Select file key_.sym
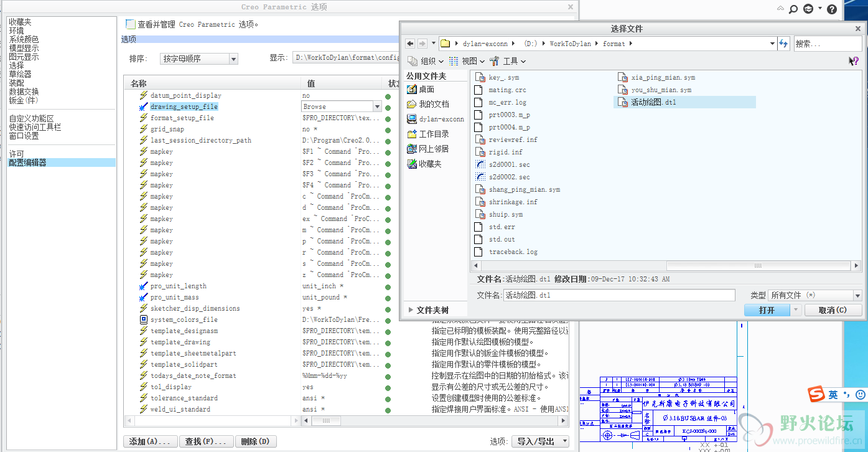Viewport: 868px width, 452px height. pyautogui.click(x=497, y=77)
